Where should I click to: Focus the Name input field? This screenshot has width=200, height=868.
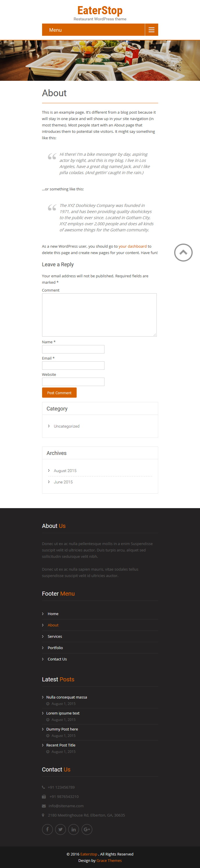[x=73, y=349]
